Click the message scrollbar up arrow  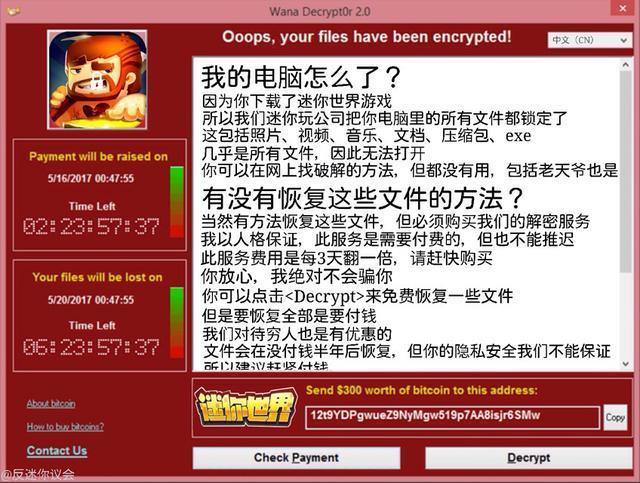pyautogui.click(x=626, y=65)
